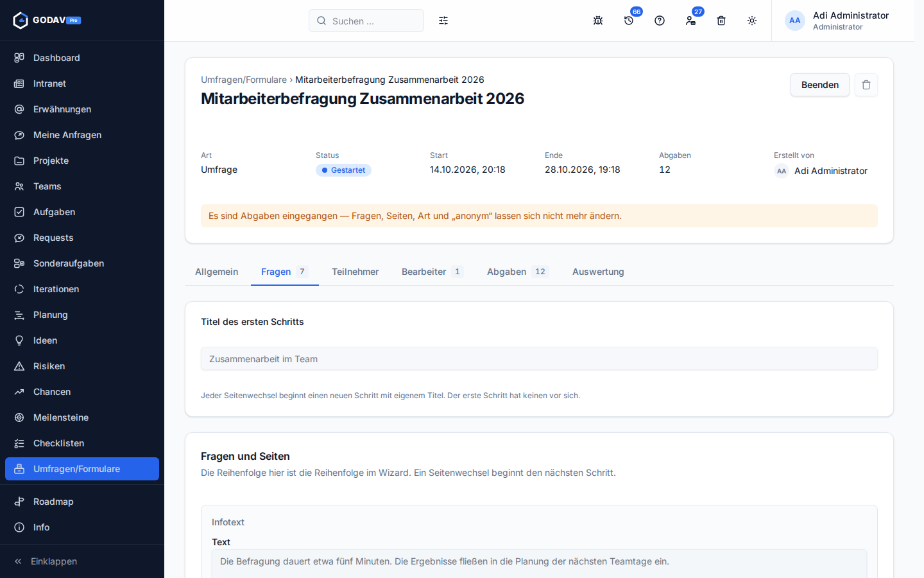Click the bug report icon
This screenshot has height=578, width=924.
[x=598, y=21]
